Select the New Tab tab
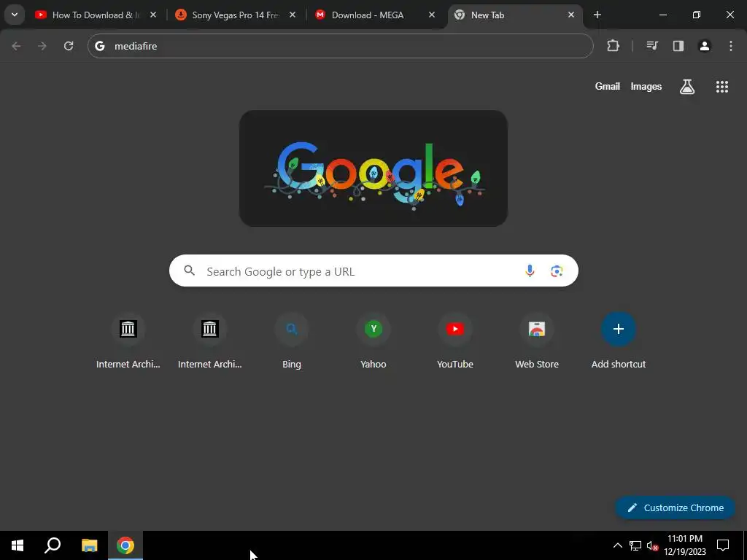Screen dimensions: 747x560 pyautogui.click(x=514, y=15)
